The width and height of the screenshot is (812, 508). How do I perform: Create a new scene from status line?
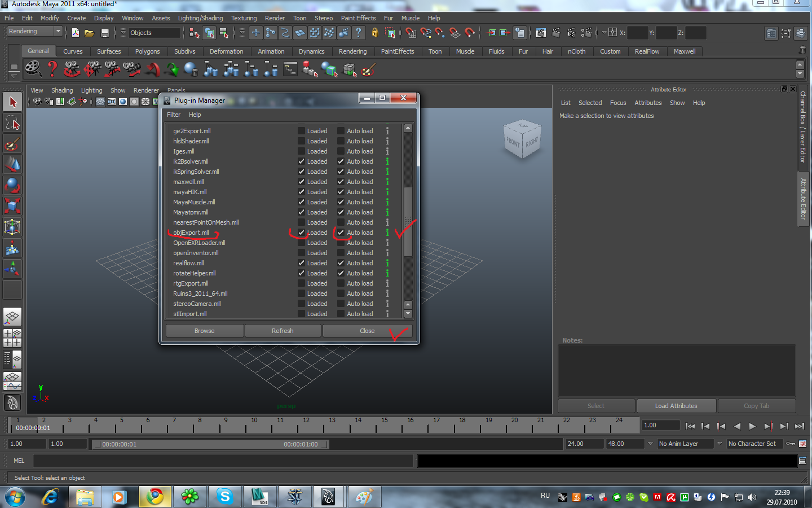click(75, 33)
